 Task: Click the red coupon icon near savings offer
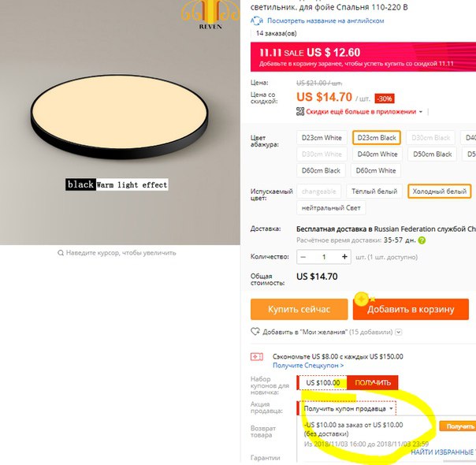[257, 357]
